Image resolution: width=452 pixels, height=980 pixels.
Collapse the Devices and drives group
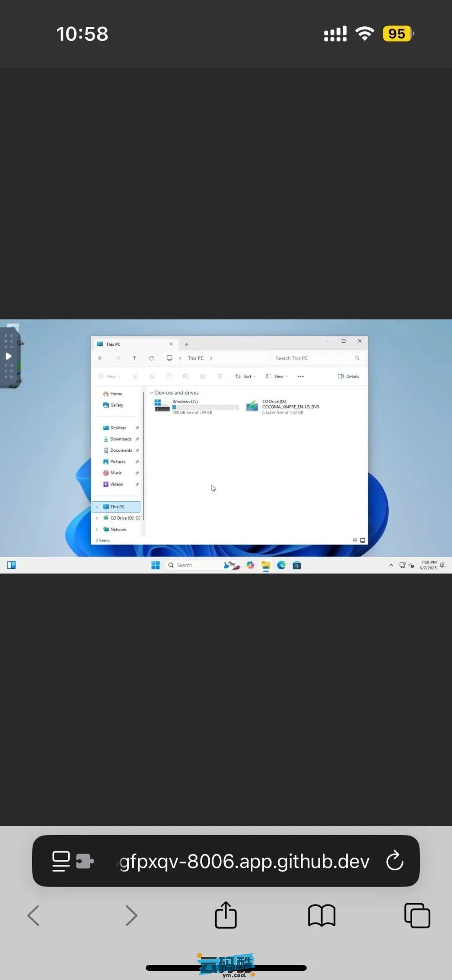pos(152,393)
